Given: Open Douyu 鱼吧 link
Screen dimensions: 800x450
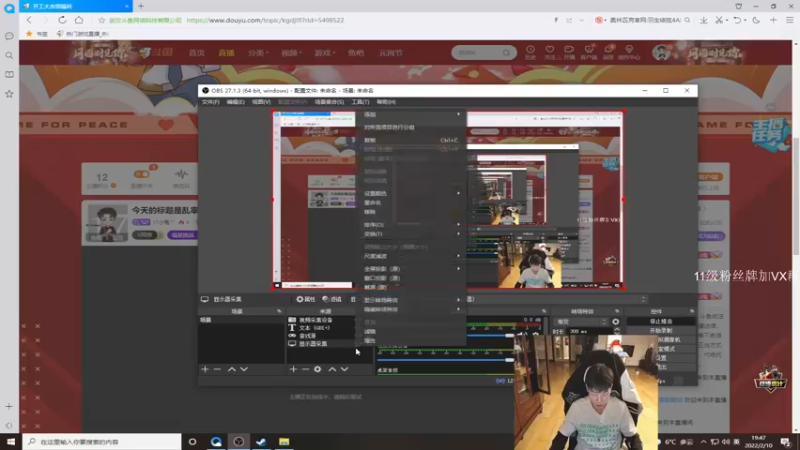Looking at the screenshot, I should coord(356,53).
